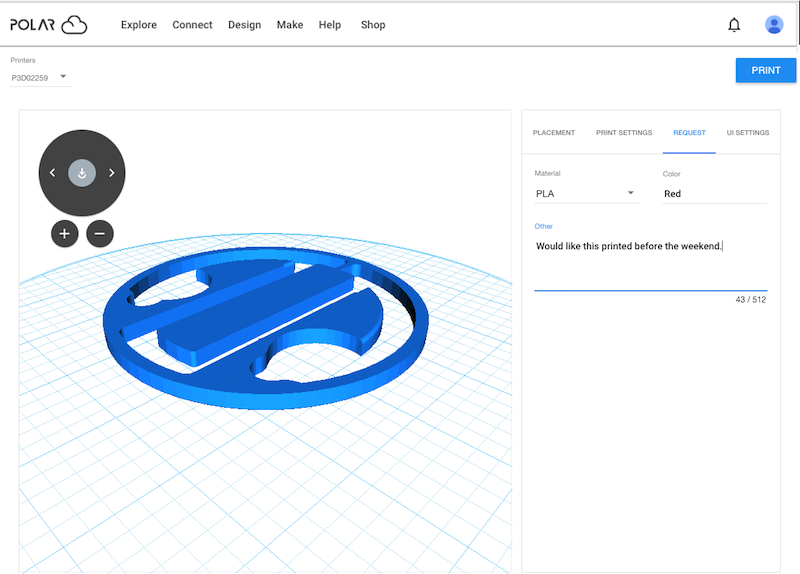The image size is (800, 574).
Task: Zoom in with the plus button
Action: point(64,234)
